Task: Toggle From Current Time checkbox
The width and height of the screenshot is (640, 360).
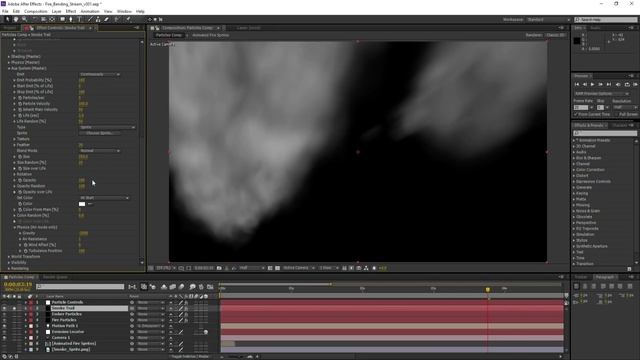Action: [576, 114]
